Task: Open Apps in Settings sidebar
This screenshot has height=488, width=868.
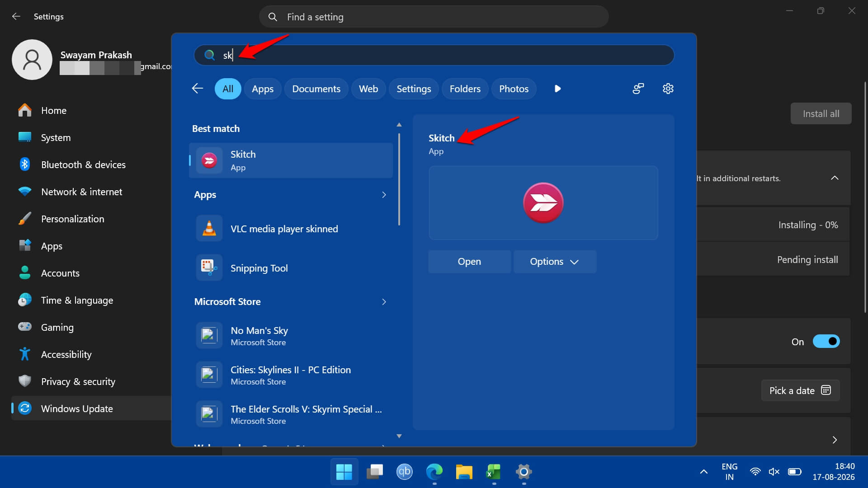Action: point(91,246)
